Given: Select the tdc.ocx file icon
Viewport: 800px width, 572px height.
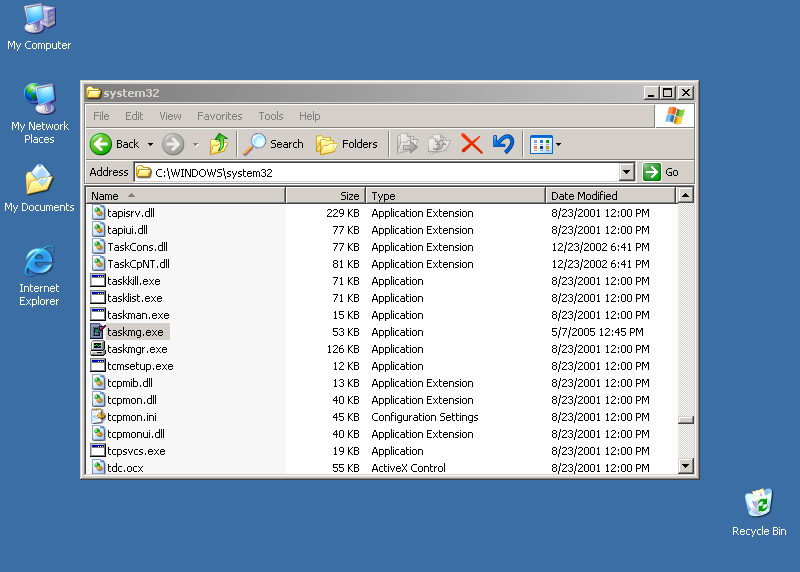Looking at the screenshot, I should pos(98,467).
